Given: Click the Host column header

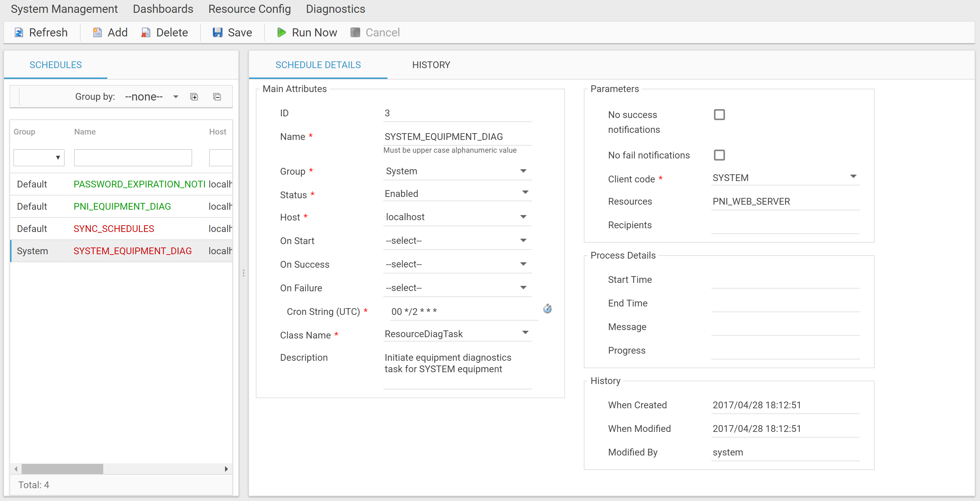Looking at the screenshot, I should pos(218,132).
